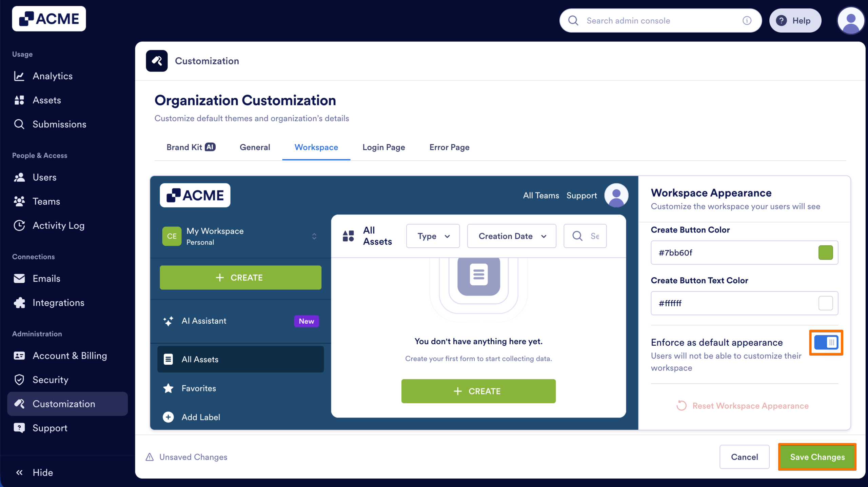Toggle Enforce as default appearance
Screen dimensions: 868x487
[825, 342]
